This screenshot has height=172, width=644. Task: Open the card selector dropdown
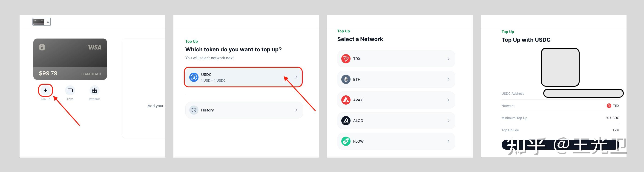coord(41,22)
